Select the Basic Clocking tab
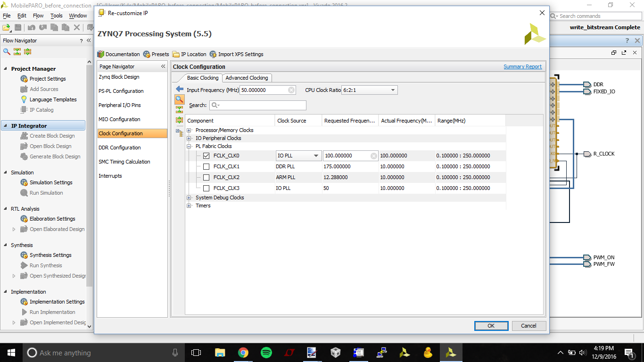Viewport: 644px width, 362px height. point(203,78)
